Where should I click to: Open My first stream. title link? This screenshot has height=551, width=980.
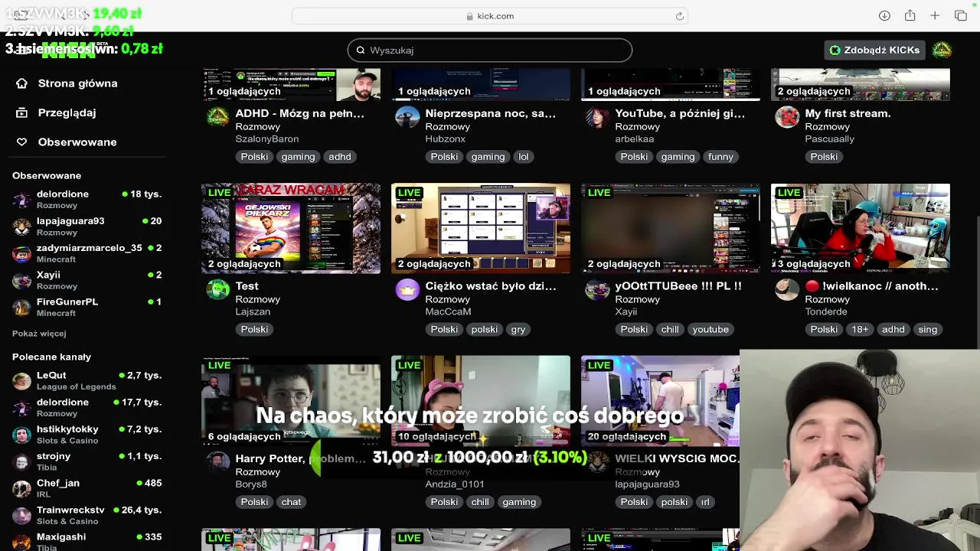click(x=848, y=113)
